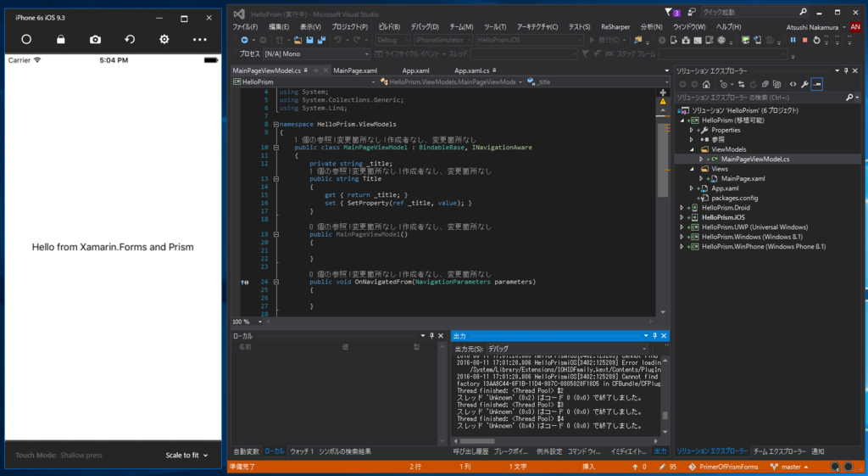This screenshot has height=476, width=868.
Task: Expand the HelloPrism.UWP project node
Action: pos(682,227)
